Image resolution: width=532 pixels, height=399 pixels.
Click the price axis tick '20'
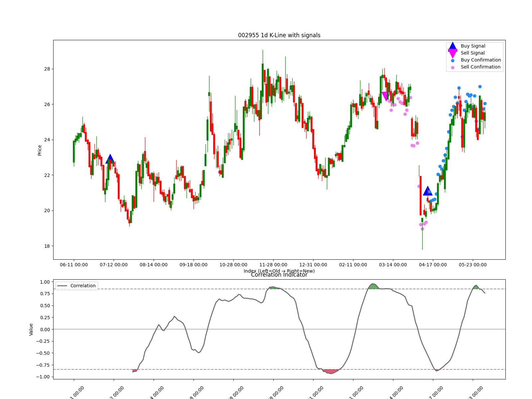(47, 210)
